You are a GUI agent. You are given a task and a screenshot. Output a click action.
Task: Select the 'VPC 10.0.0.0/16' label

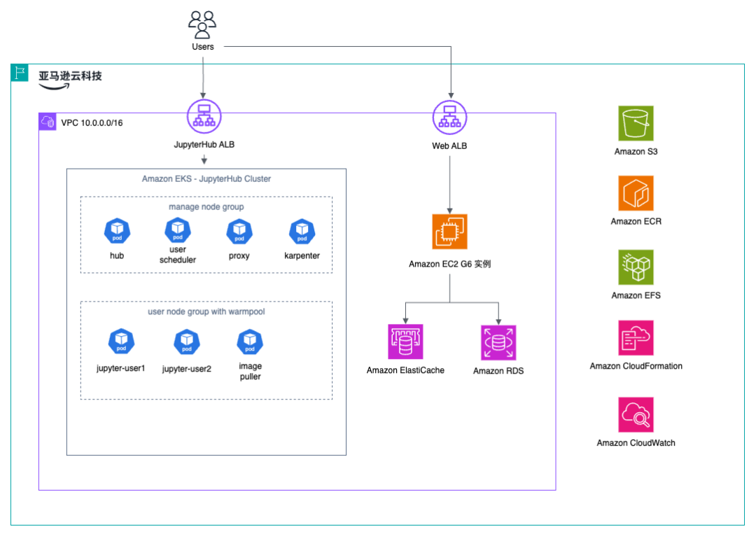point(92,123)
